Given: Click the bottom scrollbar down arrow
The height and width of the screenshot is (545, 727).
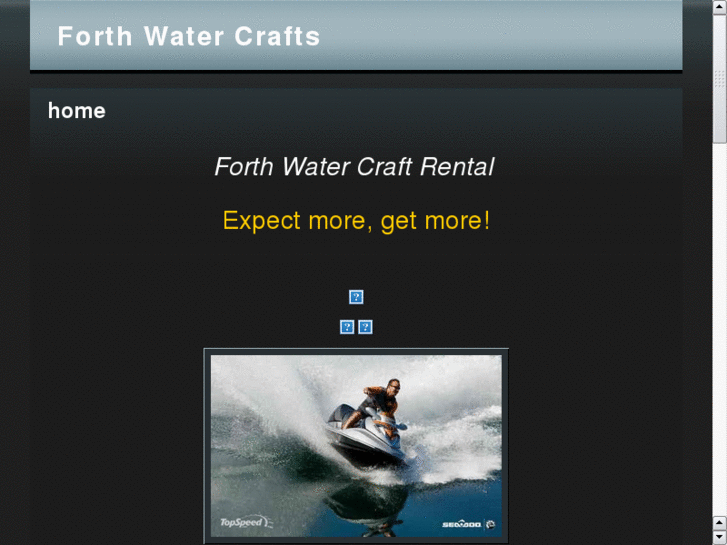Looking at the screenshot, I should coord(720,538).
